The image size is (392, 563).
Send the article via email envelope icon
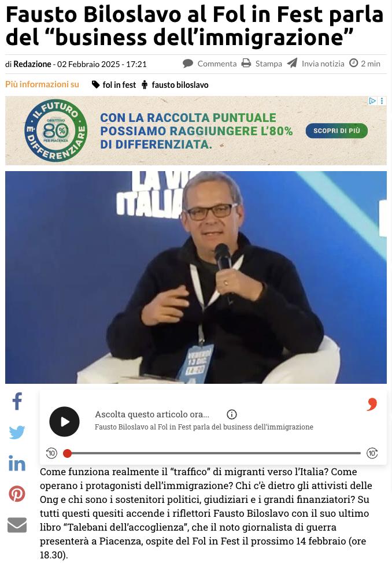17,525
